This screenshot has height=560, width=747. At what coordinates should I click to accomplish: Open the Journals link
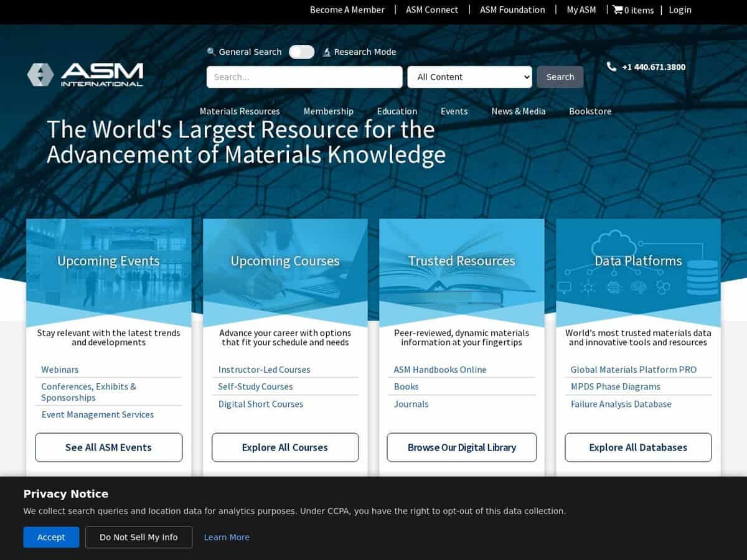pyautogui.click(x=411, y=404)
